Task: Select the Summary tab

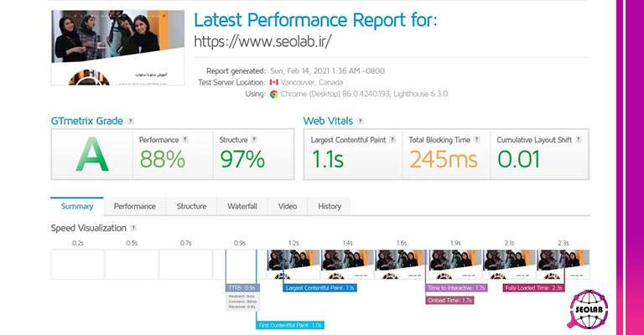Action: [77, 206]
